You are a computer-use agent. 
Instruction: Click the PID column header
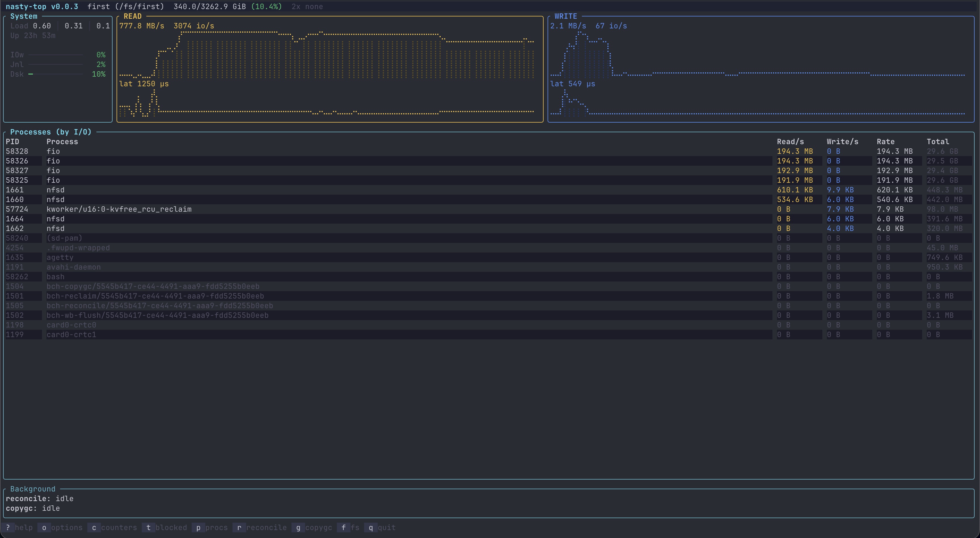[x=12, y=142]
